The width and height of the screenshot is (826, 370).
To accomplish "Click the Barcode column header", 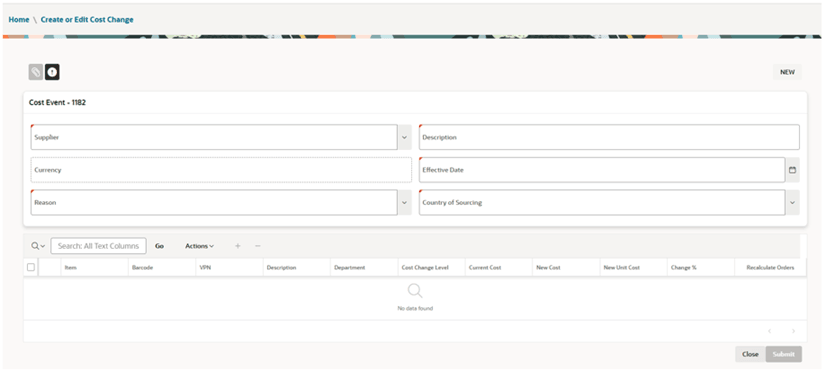I will pyautogui.click(x=162, y=267).
